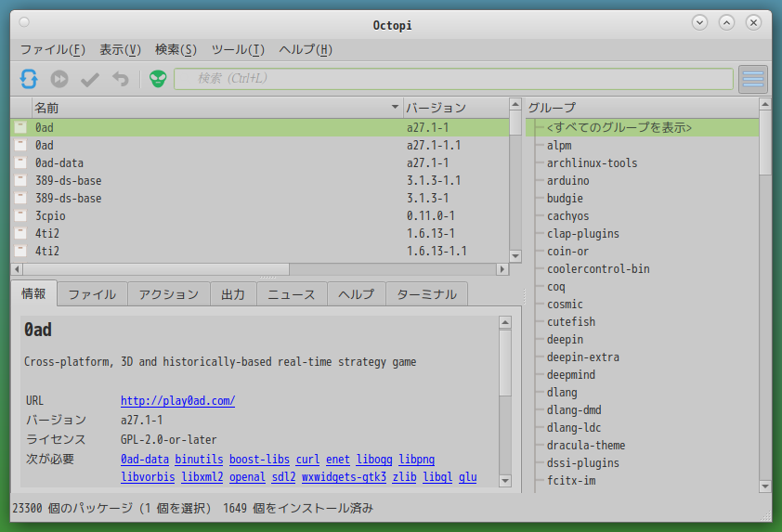Click the info panel vertical scrollbar handle
The height and width of the screenshot is (532, 782).
click(x=505, y=362)
